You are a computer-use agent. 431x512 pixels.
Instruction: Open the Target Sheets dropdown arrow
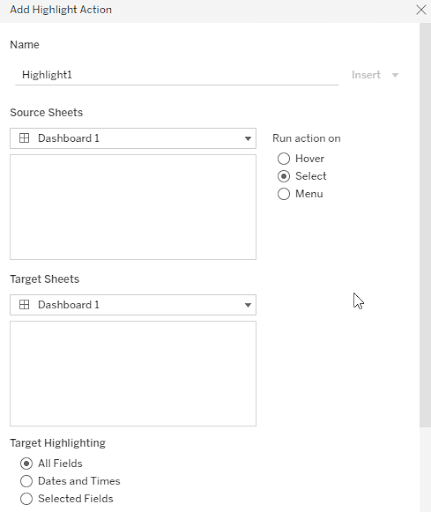click(248, 305)
